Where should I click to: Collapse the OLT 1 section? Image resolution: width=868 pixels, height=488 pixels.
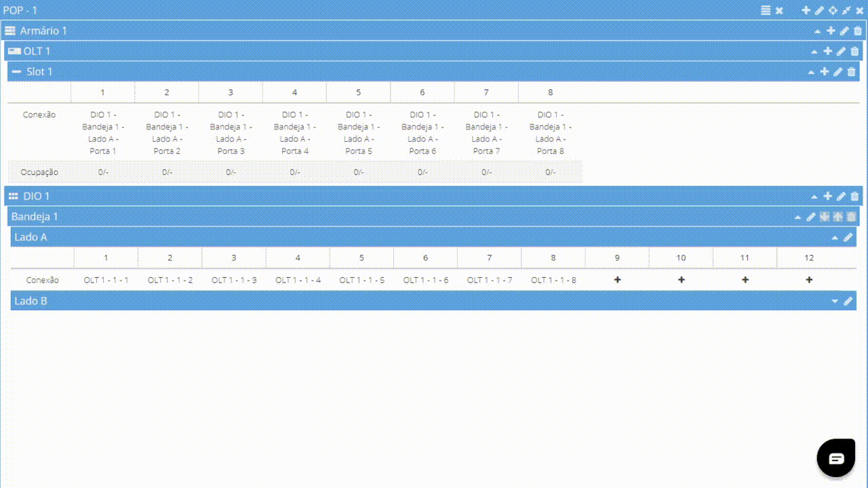pos(814,52)
